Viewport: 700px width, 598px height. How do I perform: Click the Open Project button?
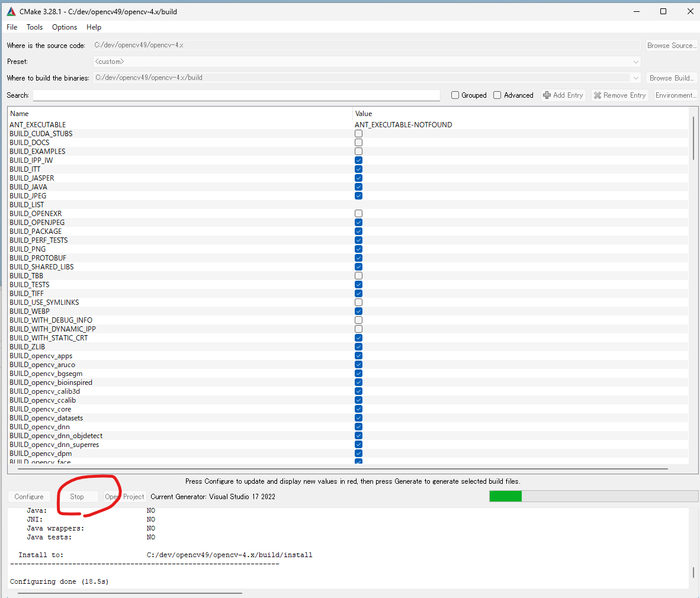coord(124,497)
